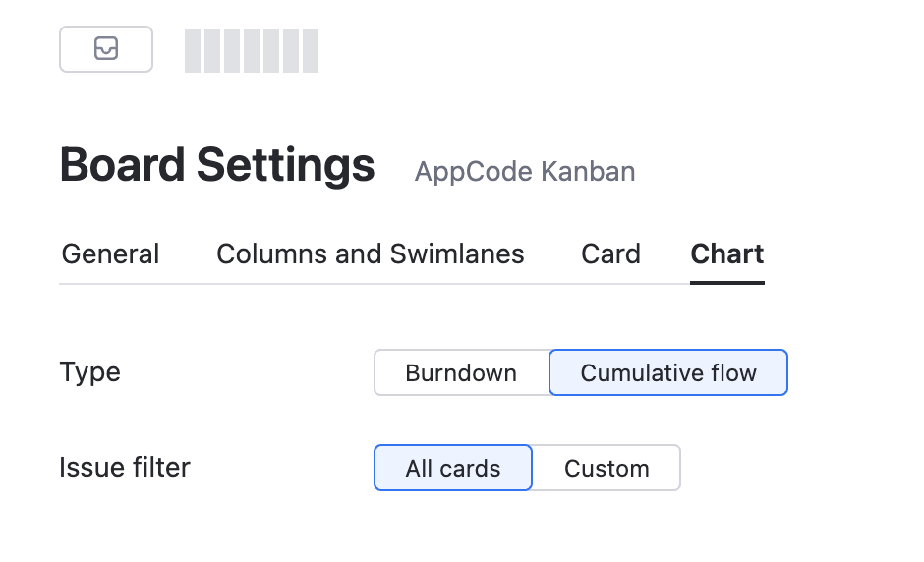Click the sixth gray placeholder bar
Viewport: 924px width, 562px height.
[x=290, y=51]
